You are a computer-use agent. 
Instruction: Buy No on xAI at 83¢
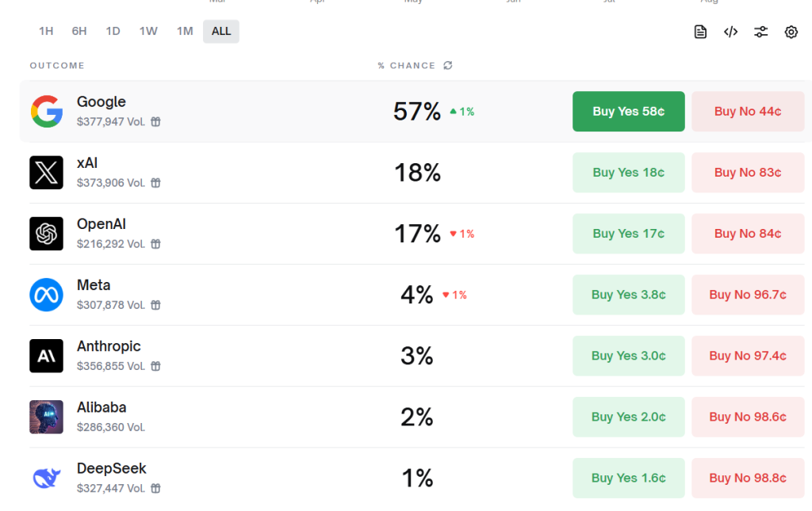[748, 173]
